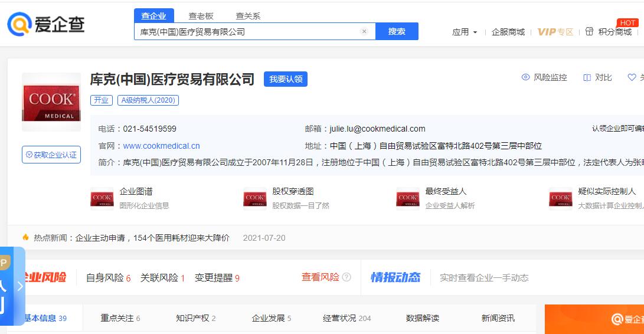Click the 获取企业认证 button
This screenshot has height=334, width=644.
click(51, 155)
